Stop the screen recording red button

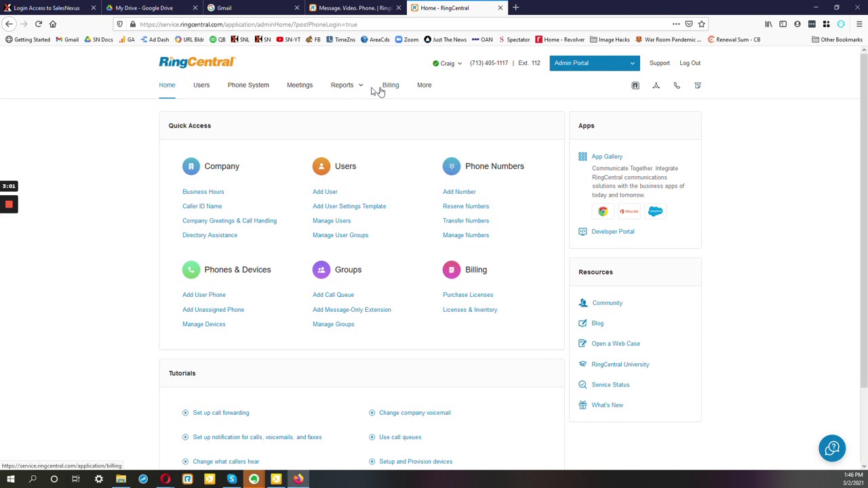[x=9, y=204]
